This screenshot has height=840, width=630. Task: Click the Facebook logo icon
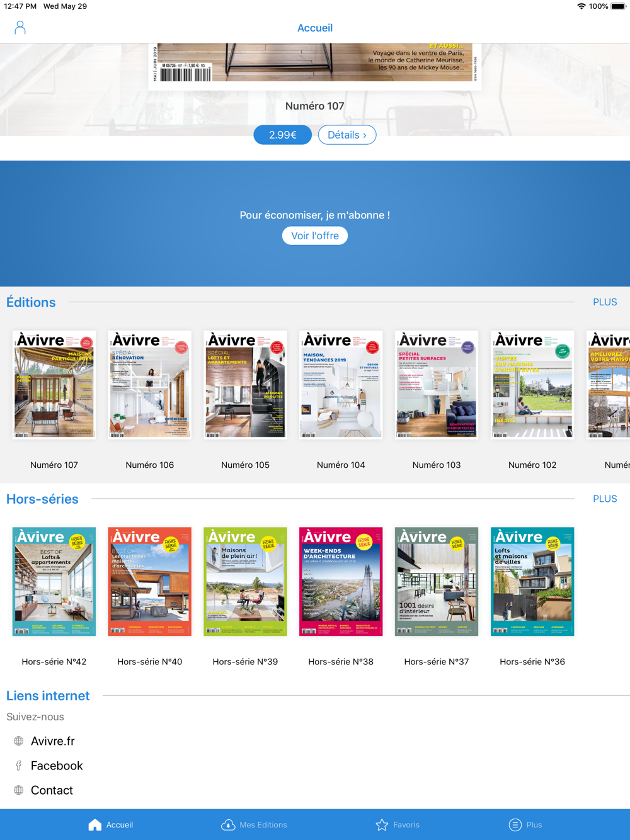point(19,766)
